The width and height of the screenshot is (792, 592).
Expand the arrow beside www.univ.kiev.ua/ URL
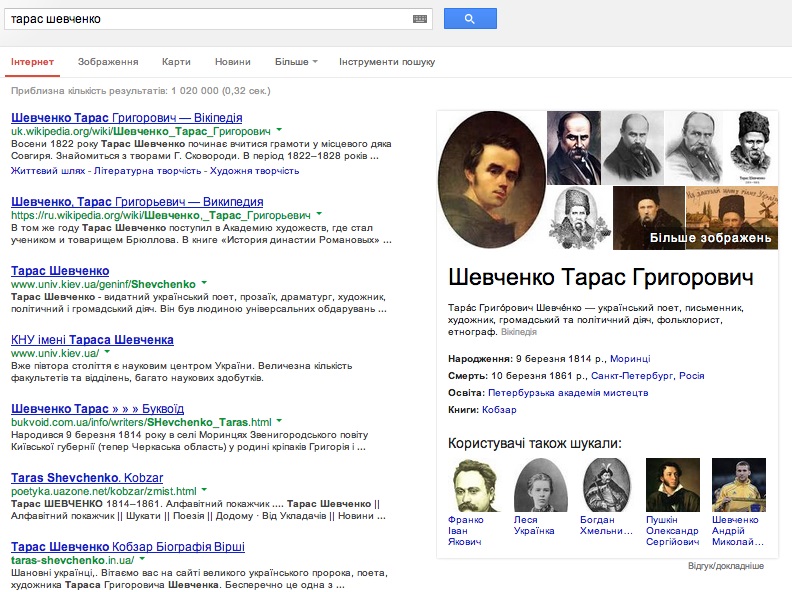107,352
